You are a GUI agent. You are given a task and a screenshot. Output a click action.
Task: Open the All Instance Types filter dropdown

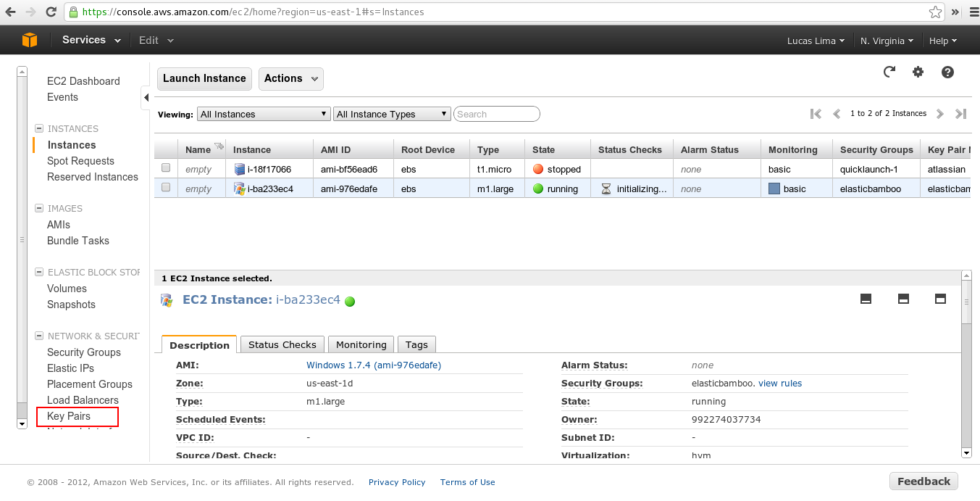392,114
